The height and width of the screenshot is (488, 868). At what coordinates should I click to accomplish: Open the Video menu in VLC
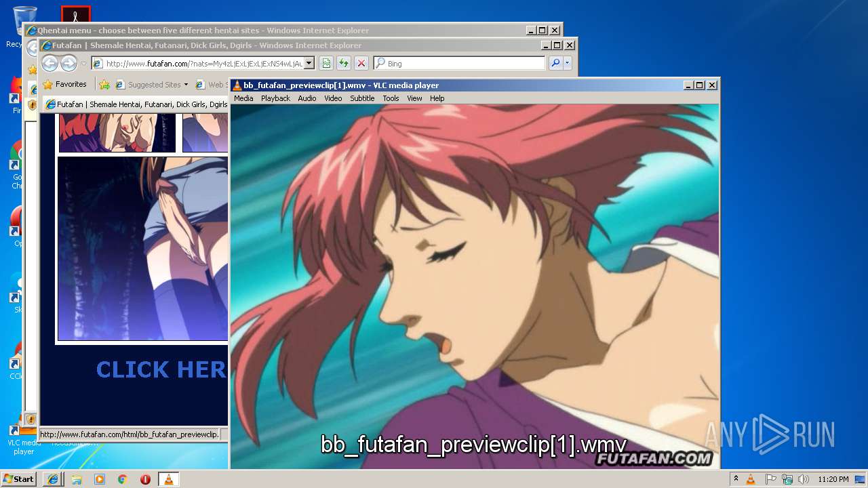tap(333, 98)
